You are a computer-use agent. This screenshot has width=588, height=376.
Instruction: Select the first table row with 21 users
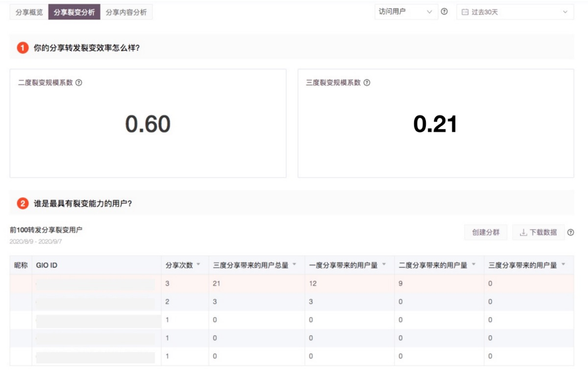pos(291,284)
